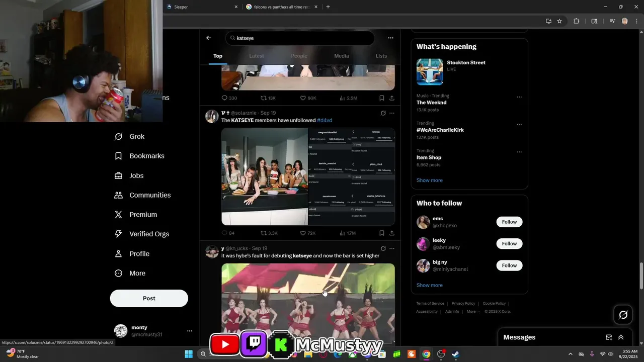Open the @kn_ucks performance video
Image resolution: width=644 pixels, height=362 pixels.
(308, 304)
